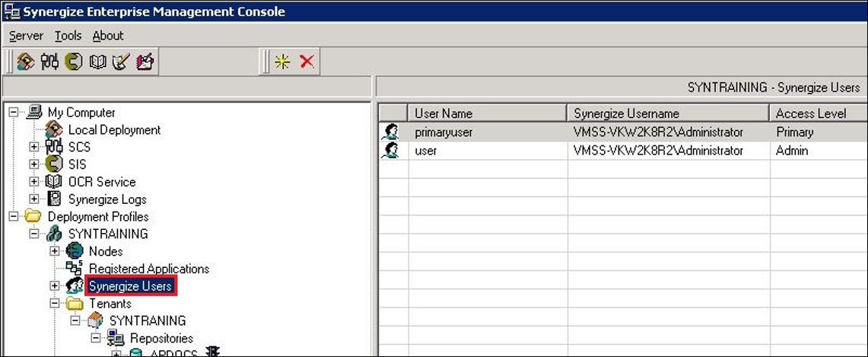Open the Tools menu
Viewport: 868px width, 357px height.
pos(68,36)
